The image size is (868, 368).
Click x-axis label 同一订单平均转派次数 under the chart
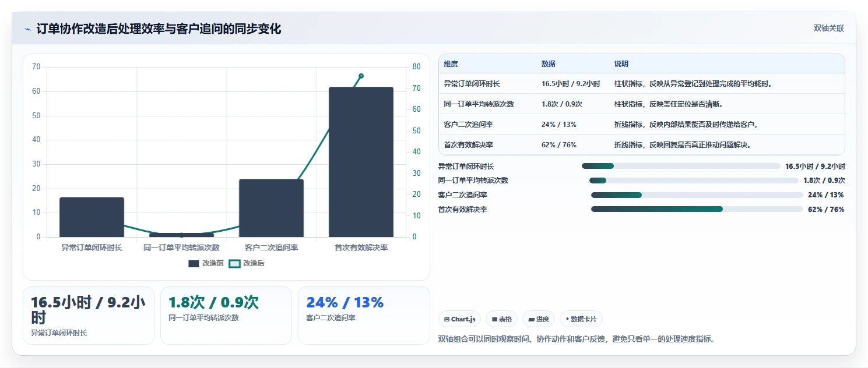(x=181, y=247)
